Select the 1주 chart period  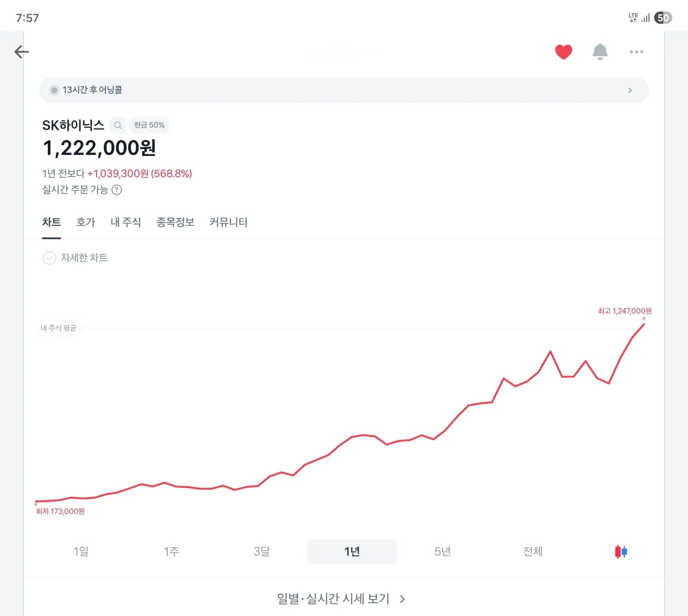click(171, 552)
